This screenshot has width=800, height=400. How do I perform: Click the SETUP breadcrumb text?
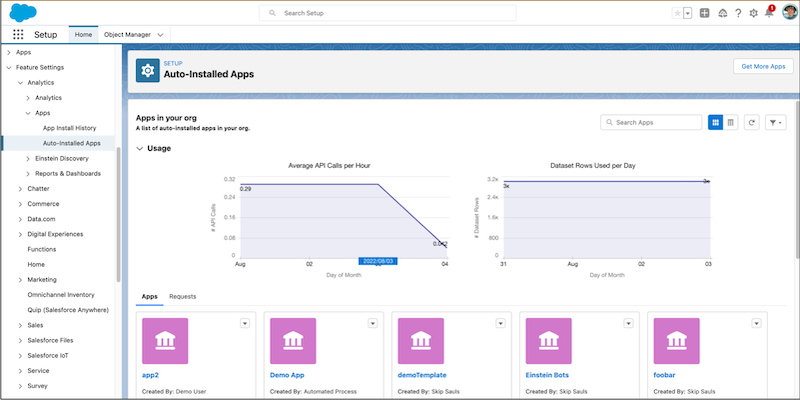pos(173,63)
